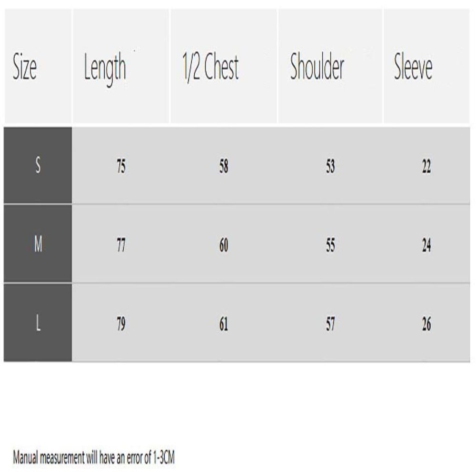
Task: Click Length value 77 for size M
Action: point(121,246)
